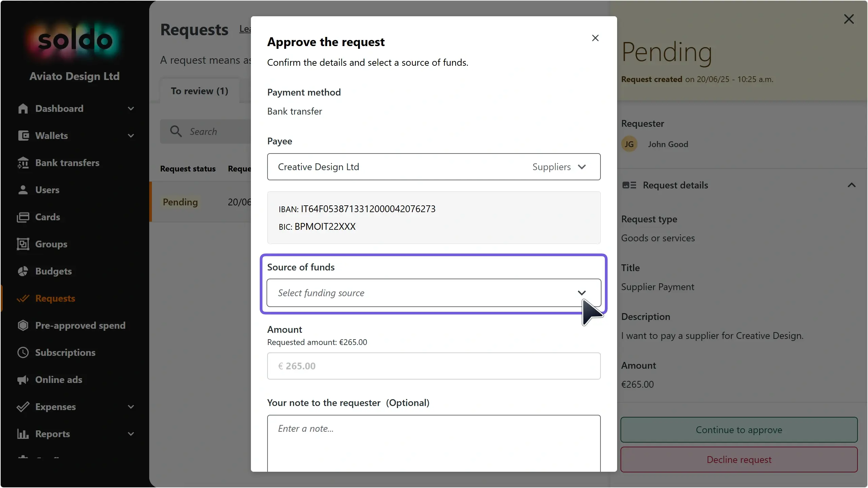Click the Aviato Design Ltd company name
This screenshot has height=488, width=868.
75,76
